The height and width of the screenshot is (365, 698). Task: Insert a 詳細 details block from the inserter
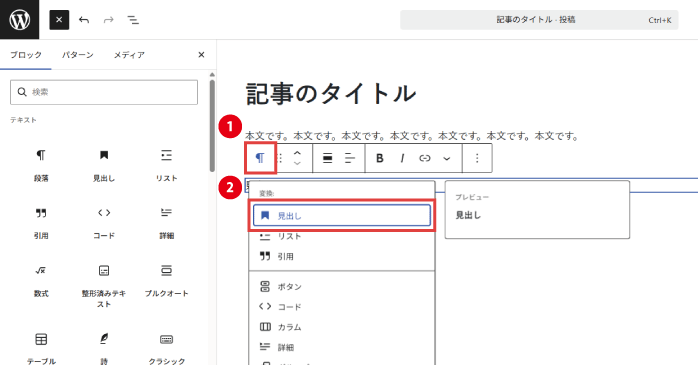[x=166, y=223]
